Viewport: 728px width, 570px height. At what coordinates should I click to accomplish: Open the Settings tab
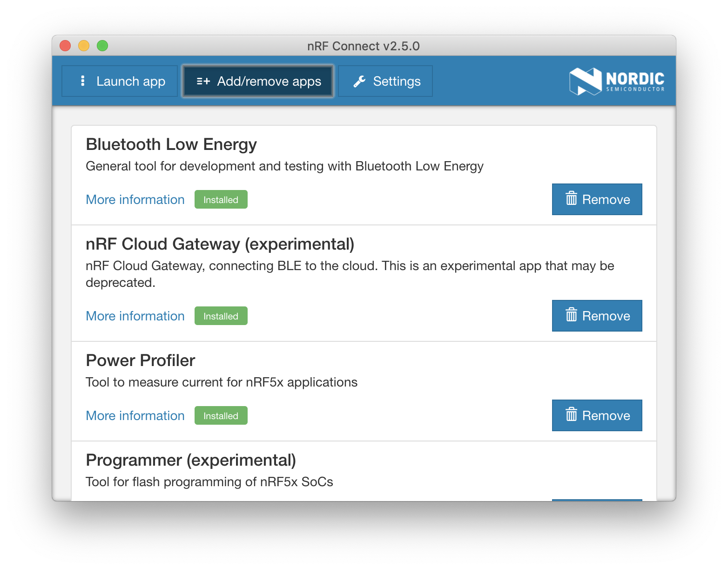pyautogui.click(x=385, y=81)
